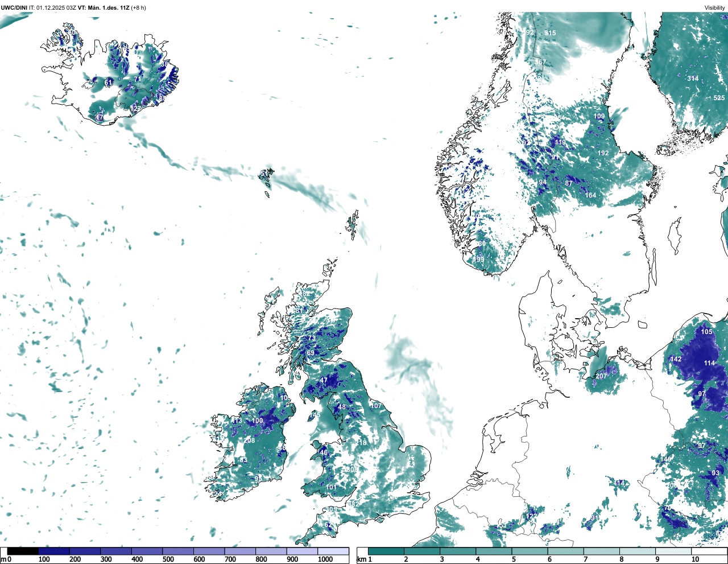
Task: Click the '17' value on Iceland's south coast
Action: coord(100,117)
